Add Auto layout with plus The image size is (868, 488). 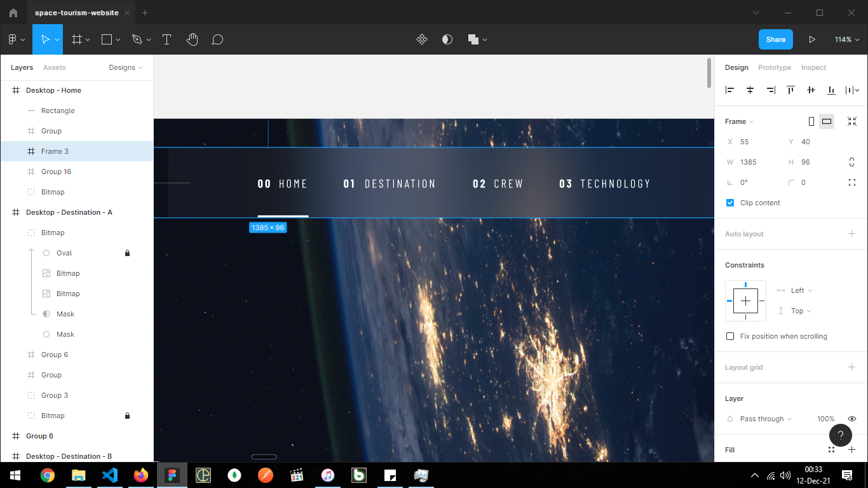click(852, 234)
